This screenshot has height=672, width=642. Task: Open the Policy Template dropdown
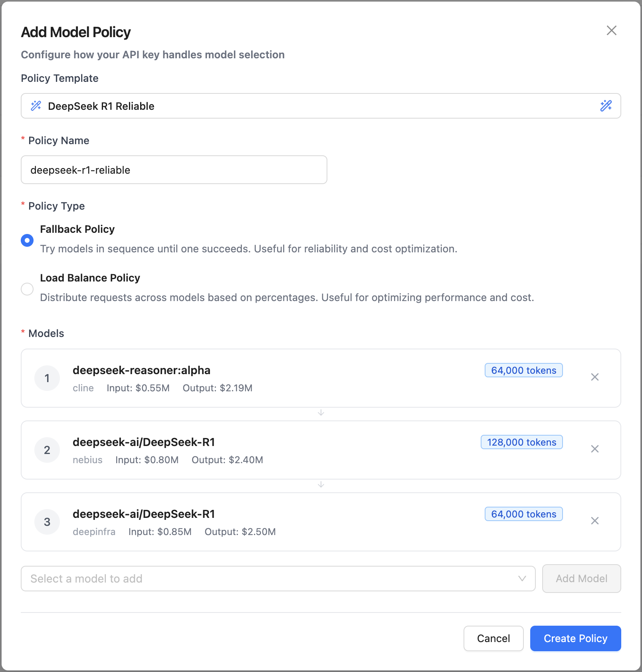point(321,106)
